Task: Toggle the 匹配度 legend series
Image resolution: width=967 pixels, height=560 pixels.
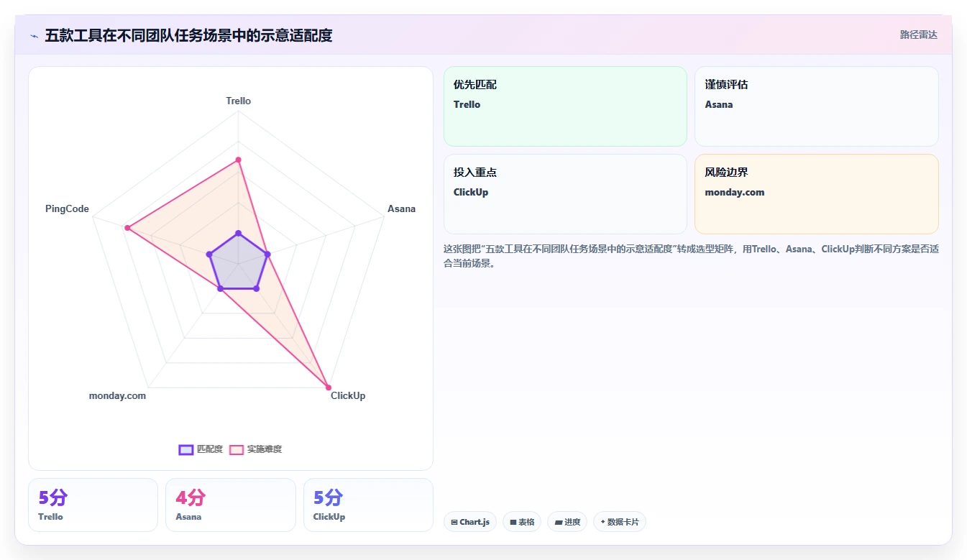Action: coord(201,449)
